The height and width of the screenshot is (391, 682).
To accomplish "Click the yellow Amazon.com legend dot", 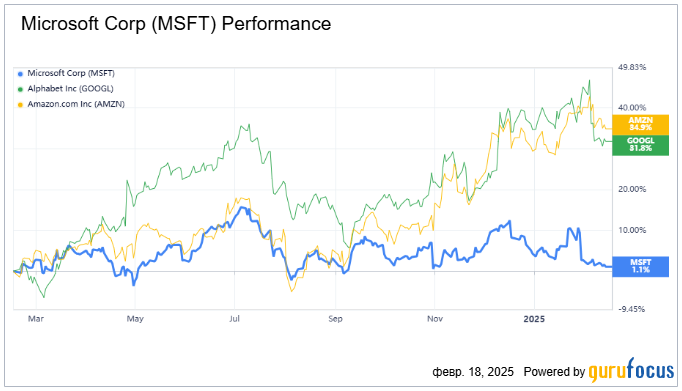I will pos(20,105).
